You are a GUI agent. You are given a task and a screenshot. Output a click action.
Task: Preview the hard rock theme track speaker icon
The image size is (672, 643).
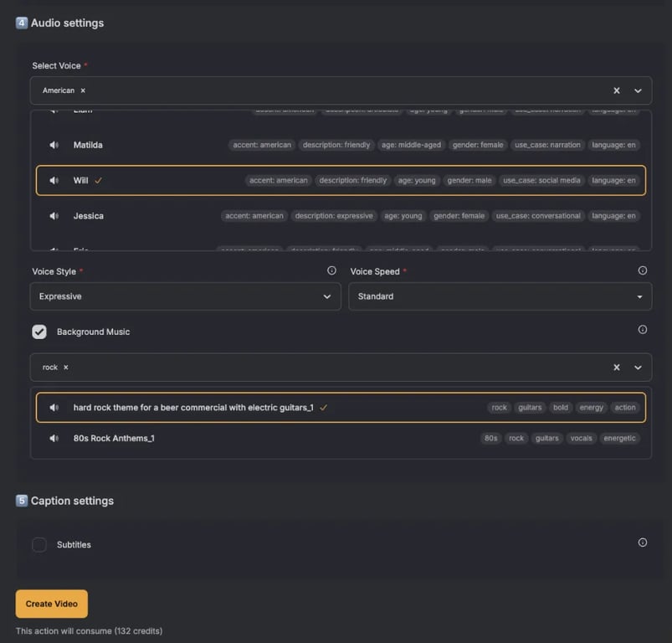tap(54, 408)
